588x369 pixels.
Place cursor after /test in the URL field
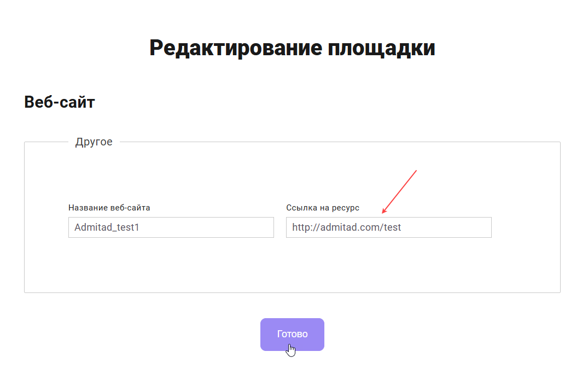(402, 227)
